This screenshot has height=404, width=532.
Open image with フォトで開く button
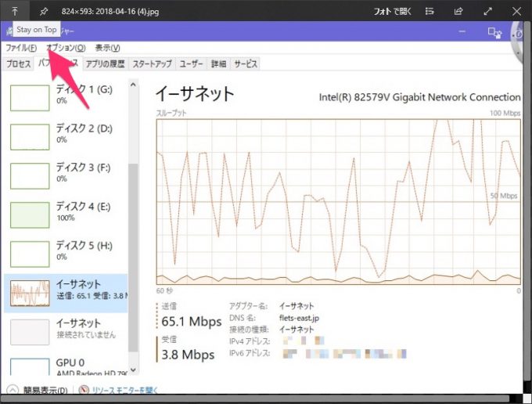pos(392,11)
